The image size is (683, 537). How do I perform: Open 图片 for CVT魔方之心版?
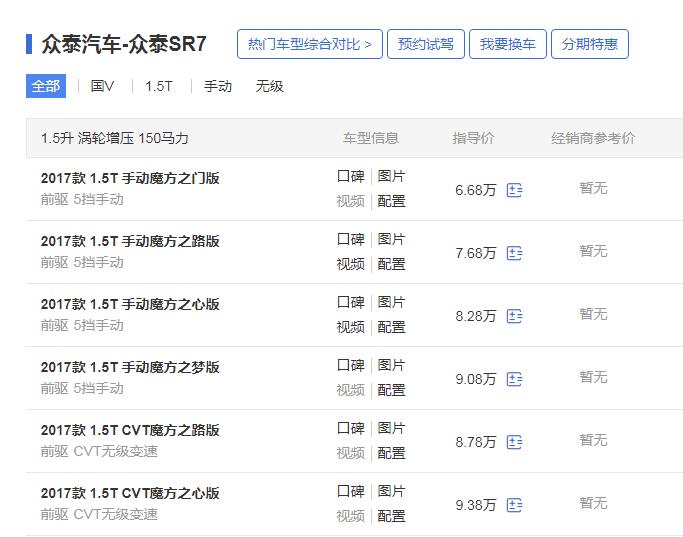coord(391,491)
